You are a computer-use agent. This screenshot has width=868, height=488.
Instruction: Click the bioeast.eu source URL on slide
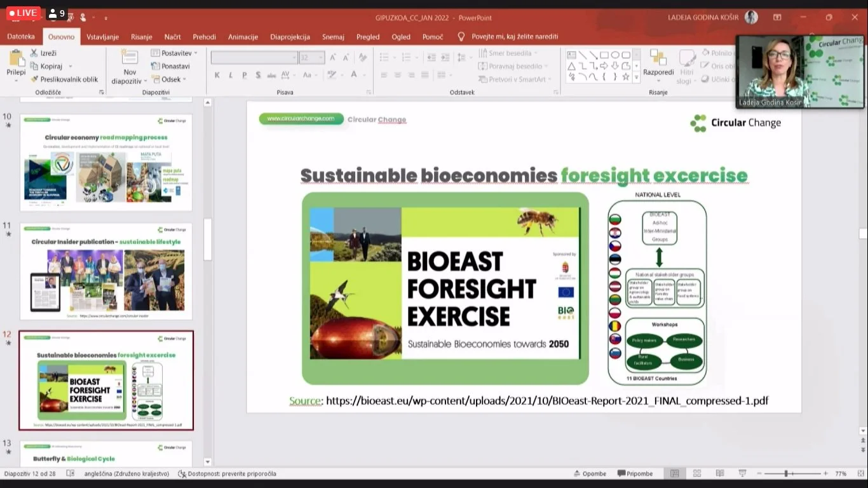(x=547, y=401)
